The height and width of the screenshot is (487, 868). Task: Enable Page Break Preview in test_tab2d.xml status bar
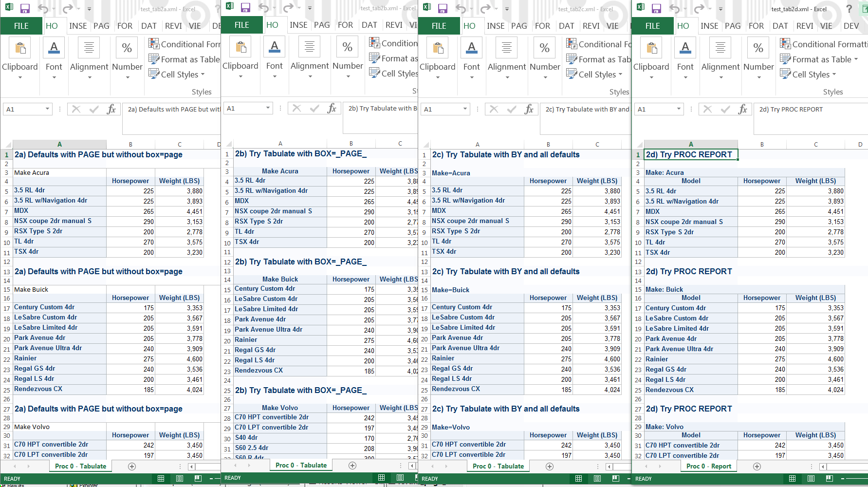[829, 479]
